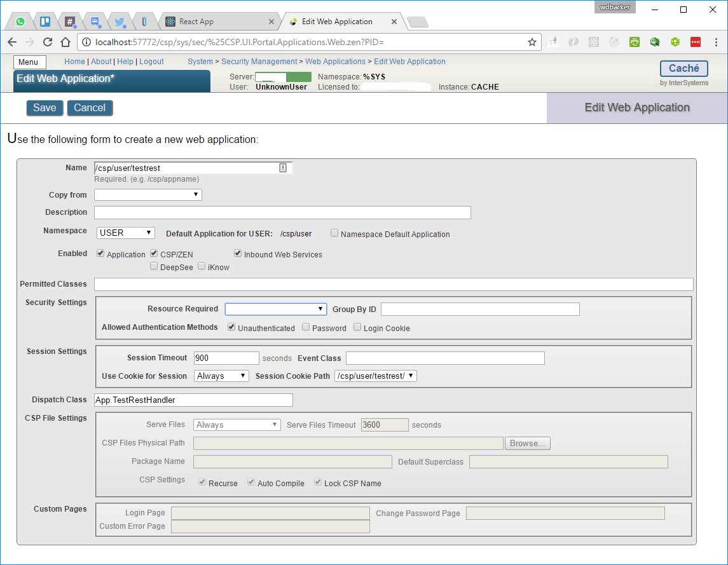Open the Menu button in the portal header
The height and width of the screenshot is (565, 728).
[29, 62]
